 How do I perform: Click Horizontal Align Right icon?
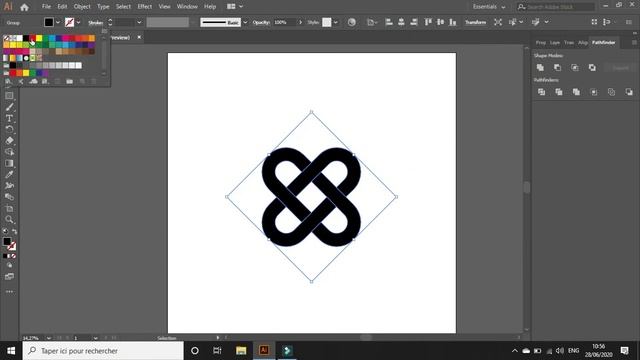coord(414,22)
